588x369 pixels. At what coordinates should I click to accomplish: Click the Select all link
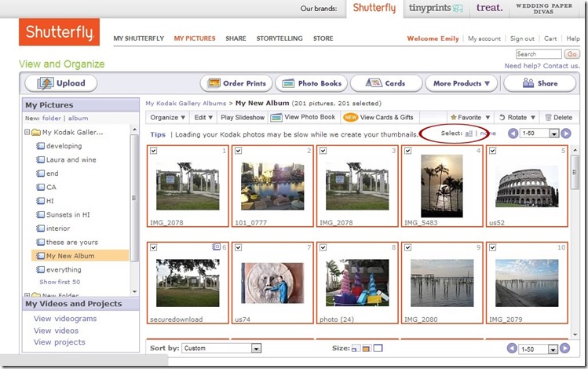pyautogui.click(x=469, y=133)
